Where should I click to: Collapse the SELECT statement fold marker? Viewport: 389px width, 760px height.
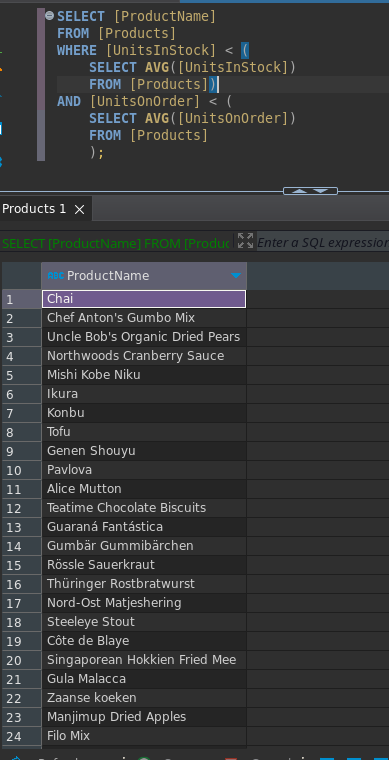click(x=49, y=16)
